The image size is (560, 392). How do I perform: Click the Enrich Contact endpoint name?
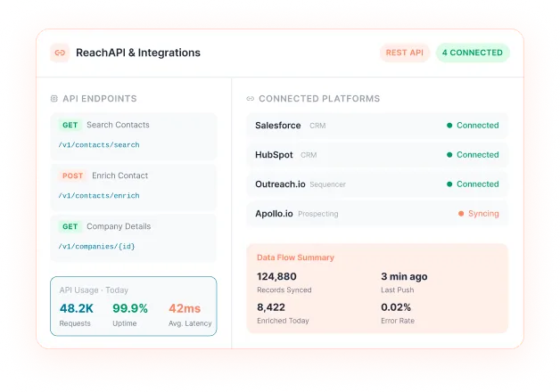(120, 176)
